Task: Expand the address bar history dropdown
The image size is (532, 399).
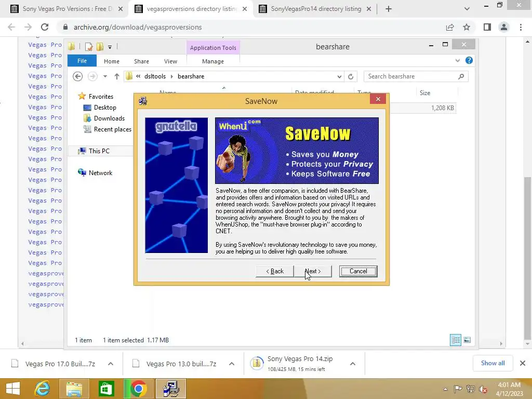Action: point(339,77)
